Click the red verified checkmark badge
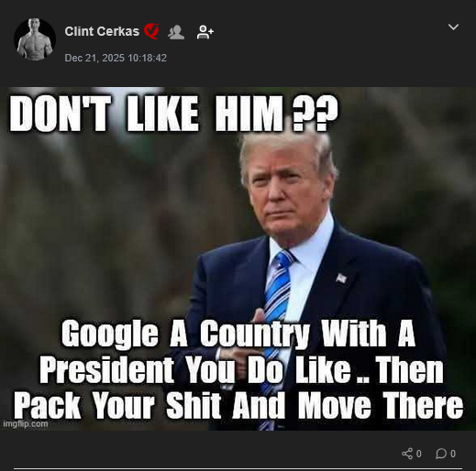 pyautogui.click(x=151, y=31)
